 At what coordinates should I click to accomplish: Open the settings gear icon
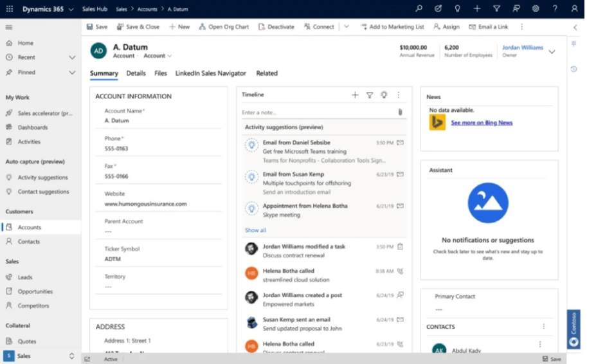tap(535, 8)
